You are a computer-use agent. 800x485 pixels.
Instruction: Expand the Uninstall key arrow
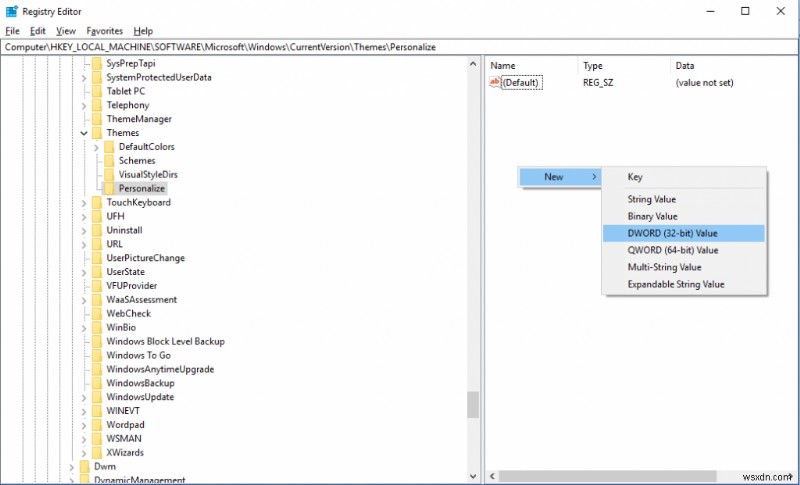click(x=84, y=231)
